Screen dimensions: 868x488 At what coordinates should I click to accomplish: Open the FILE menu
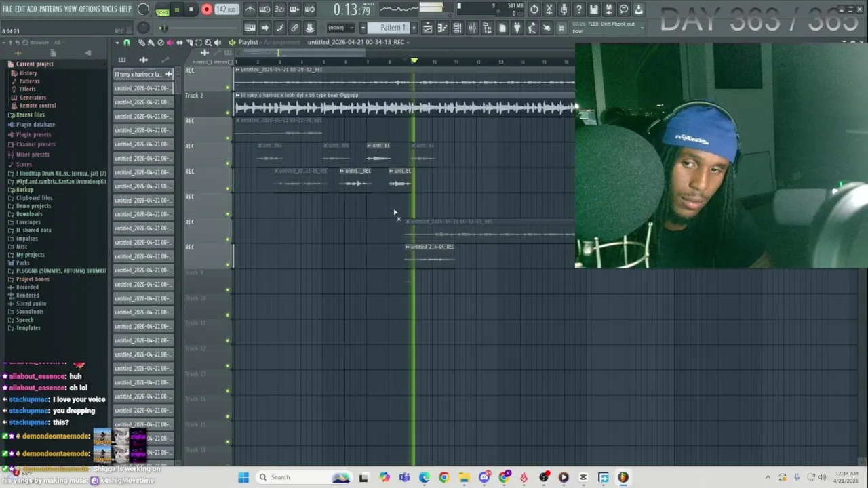7,9
